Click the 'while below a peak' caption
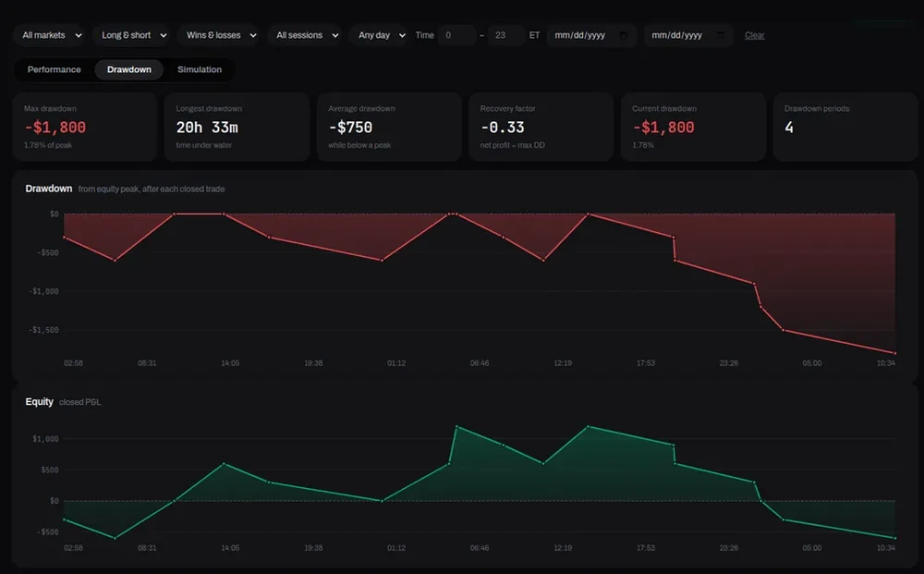 [x=359, y=145]
